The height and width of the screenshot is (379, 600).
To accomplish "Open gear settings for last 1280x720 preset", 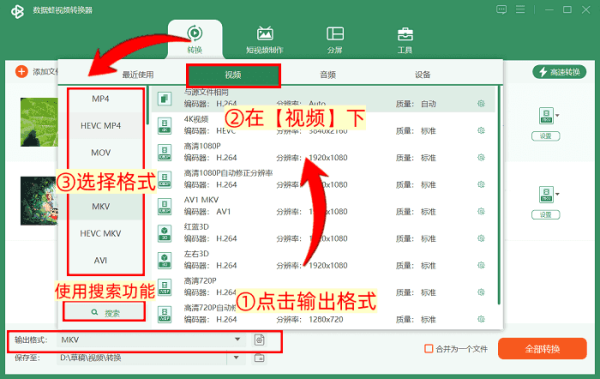I will pyautogui.click(x=481, y=319).
